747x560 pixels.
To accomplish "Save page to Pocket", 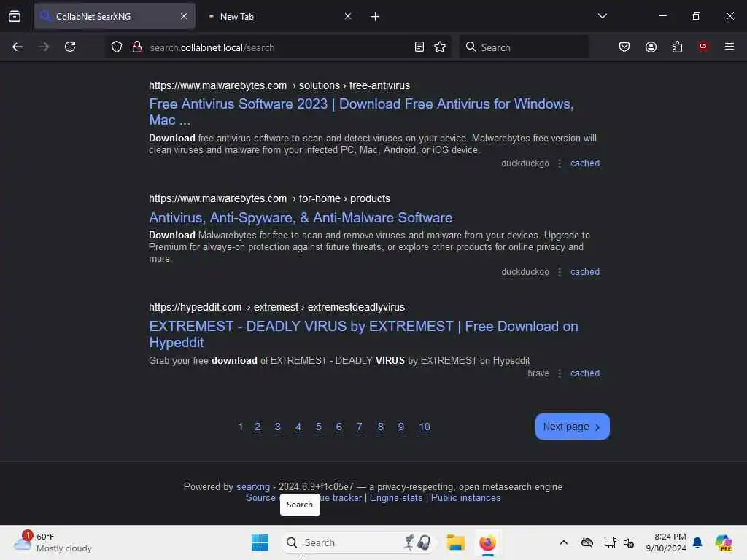I will pyautogui.click(x=624, y=47).
